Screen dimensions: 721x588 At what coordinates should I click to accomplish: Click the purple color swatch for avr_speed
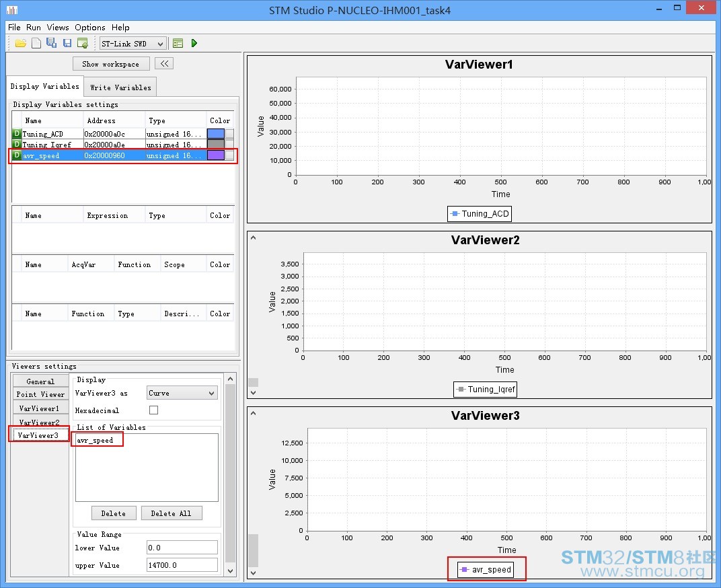[x=216, y=155]
